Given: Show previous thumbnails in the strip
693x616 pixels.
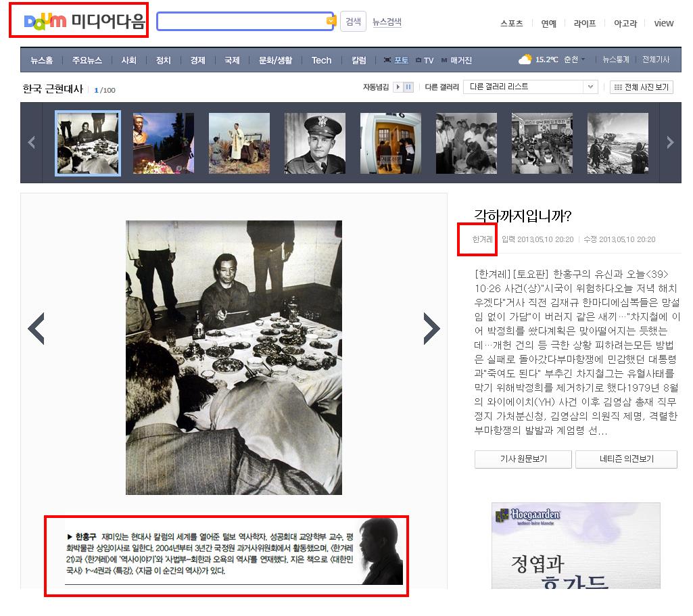Looking at the screenshot, I should pyautogui.click(x=31, y=142).
